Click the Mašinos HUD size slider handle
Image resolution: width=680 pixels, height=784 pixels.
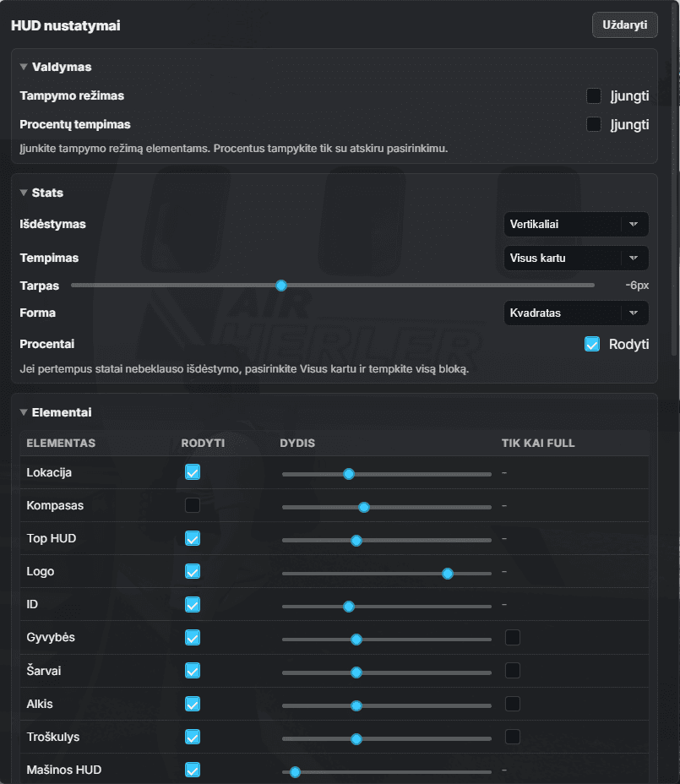pos(295,772)
